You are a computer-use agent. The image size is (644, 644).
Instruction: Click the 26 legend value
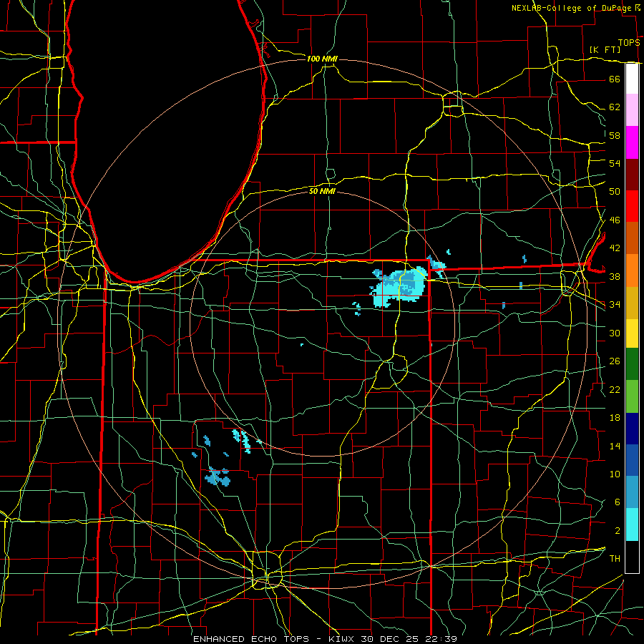pyautogui.click(x=615, y=361)
